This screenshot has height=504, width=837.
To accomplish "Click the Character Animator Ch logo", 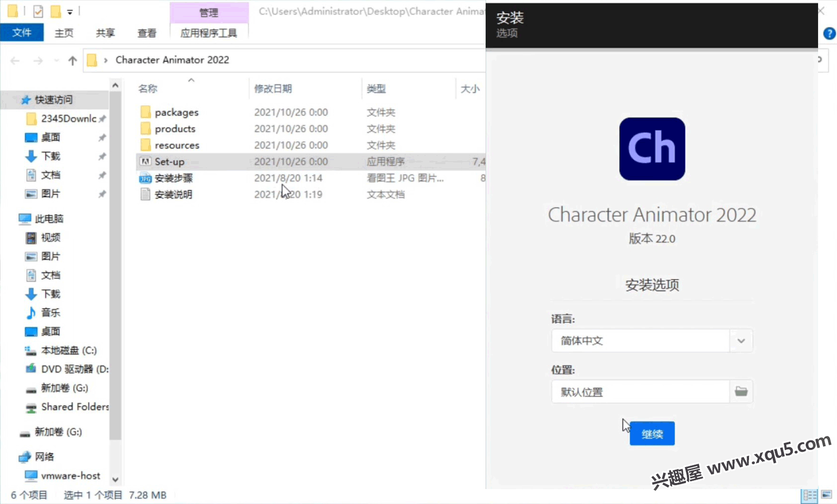I will [x=652, y=149].
